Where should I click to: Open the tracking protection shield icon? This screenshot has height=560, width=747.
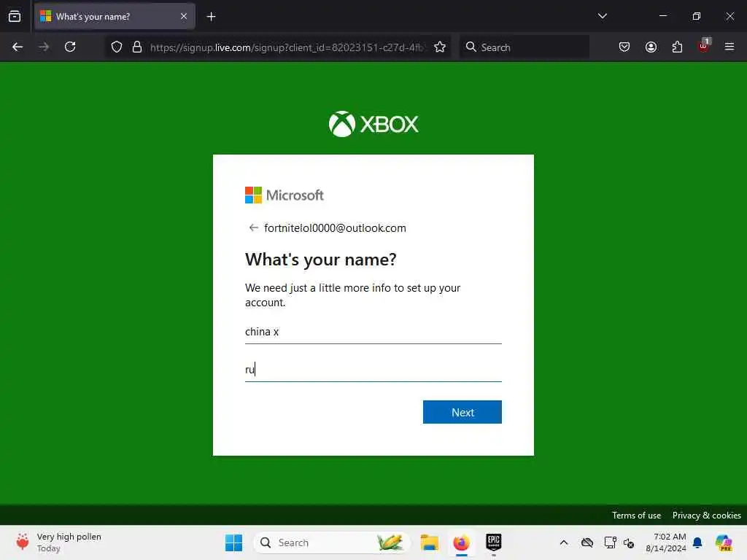coord(117,47)
